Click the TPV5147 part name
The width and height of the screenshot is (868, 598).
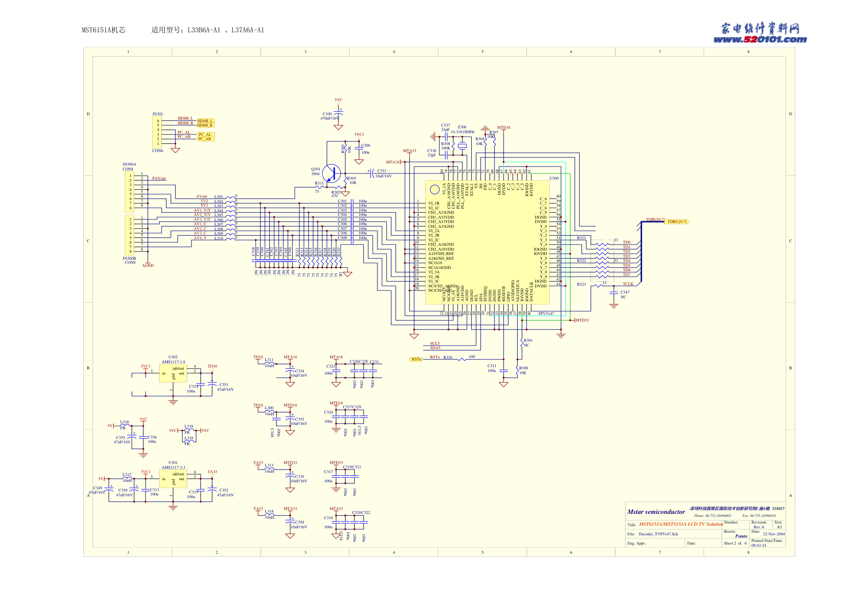[546, 314]
